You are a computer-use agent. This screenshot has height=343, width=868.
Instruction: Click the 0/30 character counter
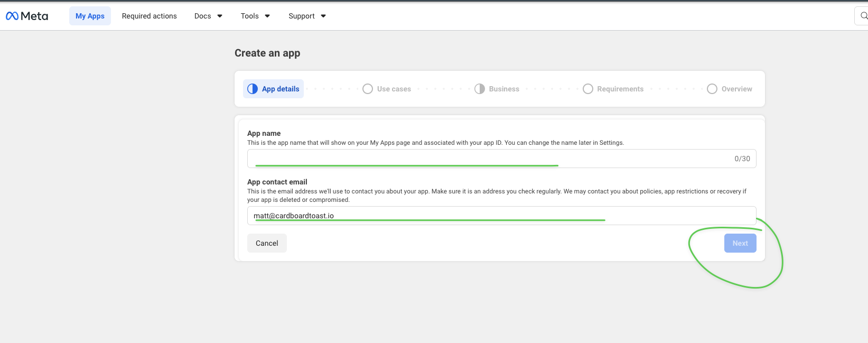(x=742, y=159)
